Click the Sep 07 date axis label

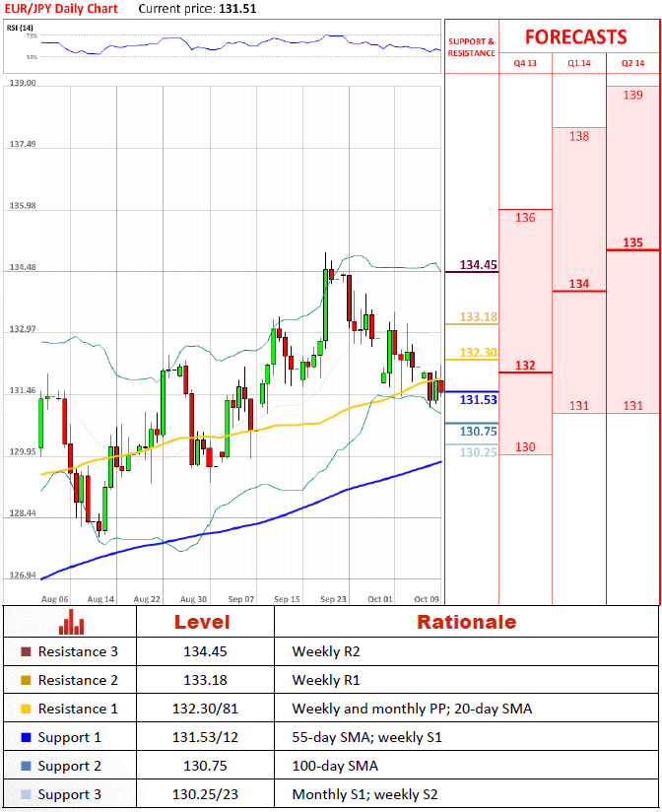(x=241, y=598)
